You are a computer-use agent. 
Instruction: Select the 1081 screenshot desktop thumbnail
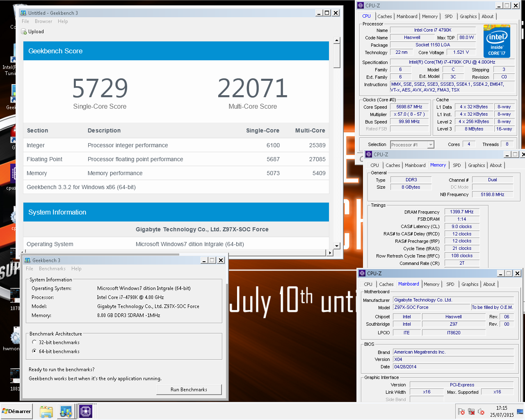pyautogui.click(x=15, y=376)
